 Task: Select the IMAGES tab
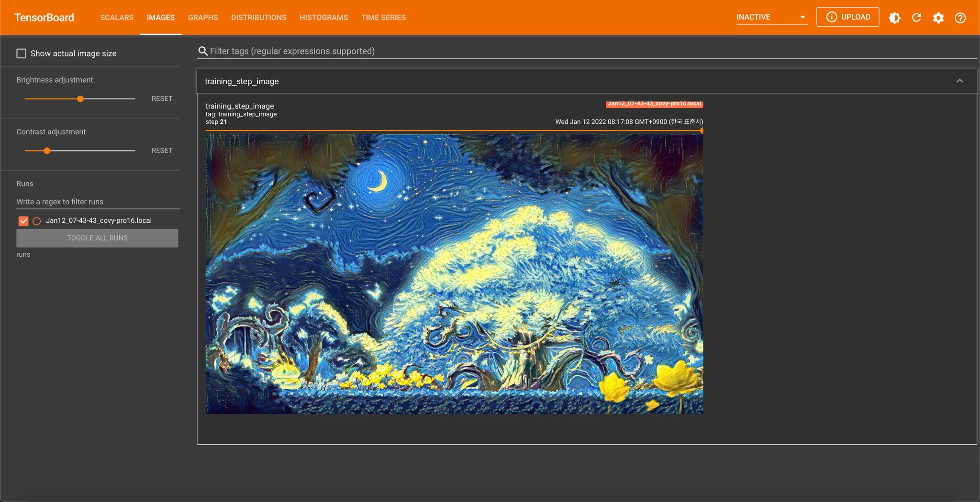tap(161, 18)
